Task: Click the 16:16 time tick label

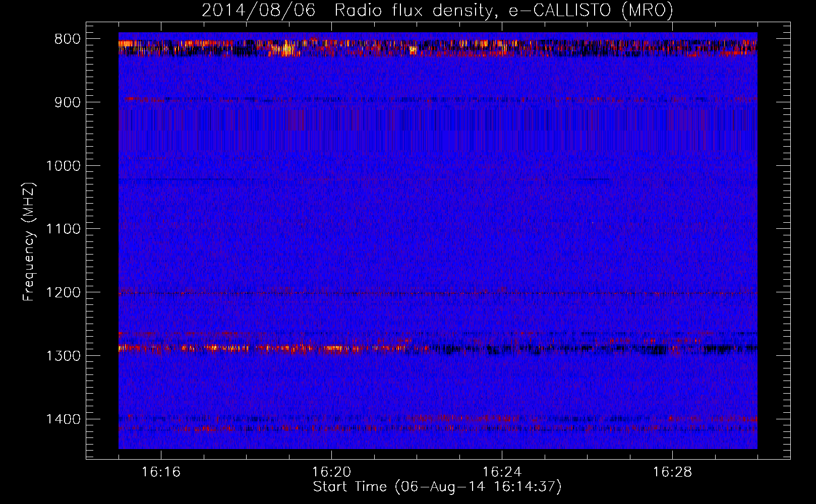Action: coord(161,472)
